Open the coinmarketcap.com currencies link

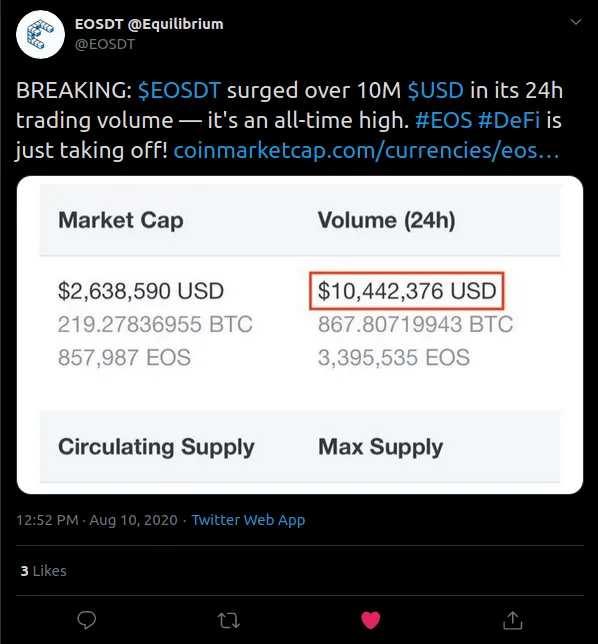(x=366, y=151)
